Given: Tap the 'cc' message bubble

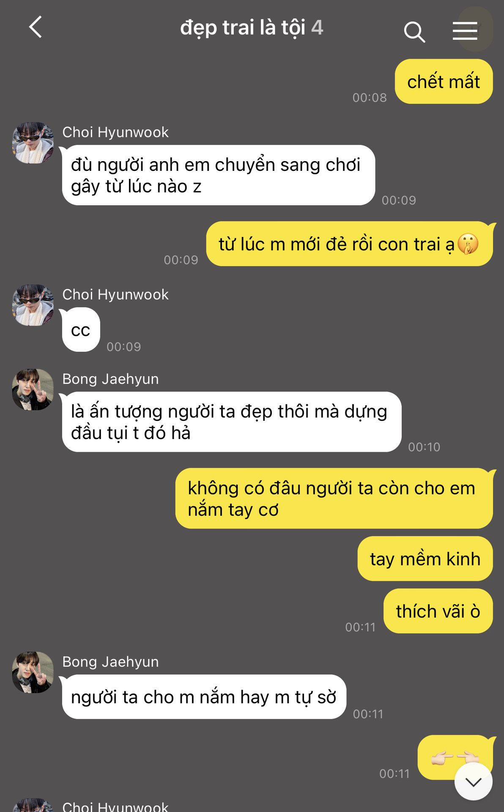Looking at the screenshot, I should click(81, 330).
